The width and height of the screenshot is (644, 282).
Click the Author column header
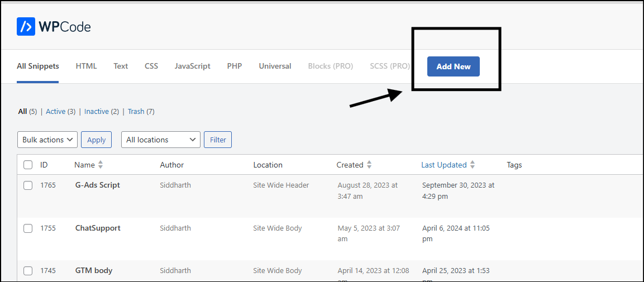tap(171, 165)
